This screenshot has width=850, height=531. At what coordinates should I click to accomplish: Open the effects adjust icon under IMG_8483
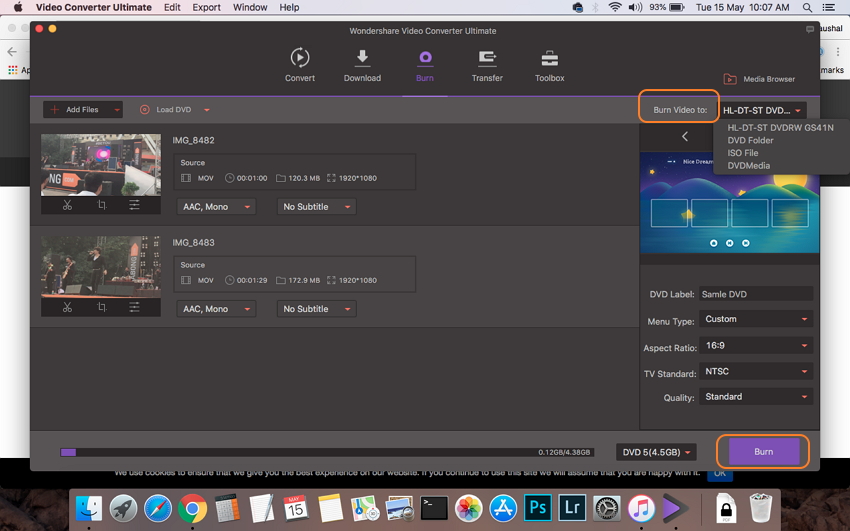[x=134, y=307]
